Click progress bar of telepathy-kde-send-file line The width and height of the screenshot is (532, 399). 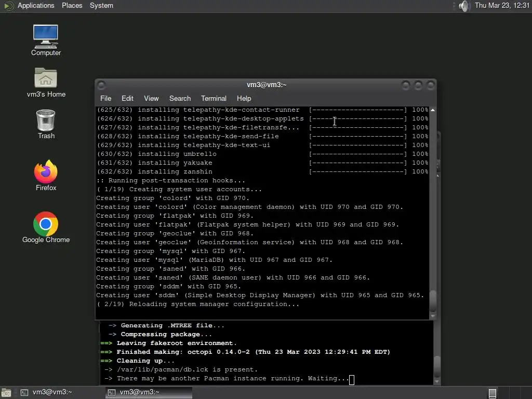tap(357, 137)
